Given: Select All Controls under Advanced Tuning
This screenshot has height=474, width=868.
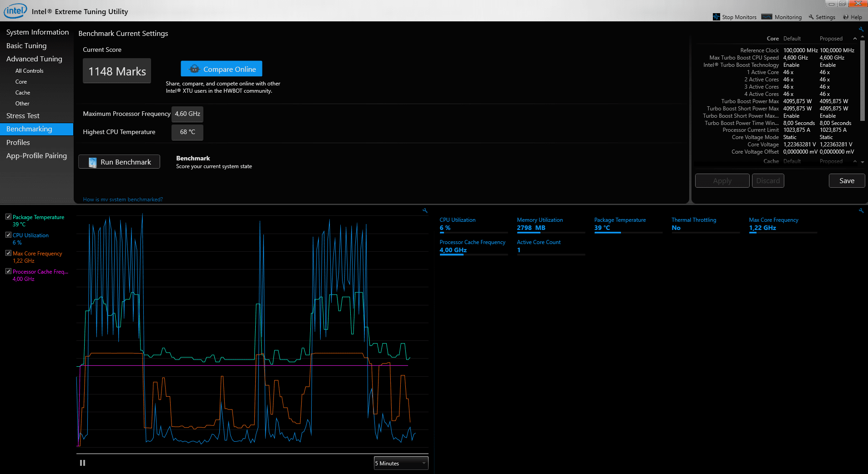Looking at the screenshot, I should [30, 71].
